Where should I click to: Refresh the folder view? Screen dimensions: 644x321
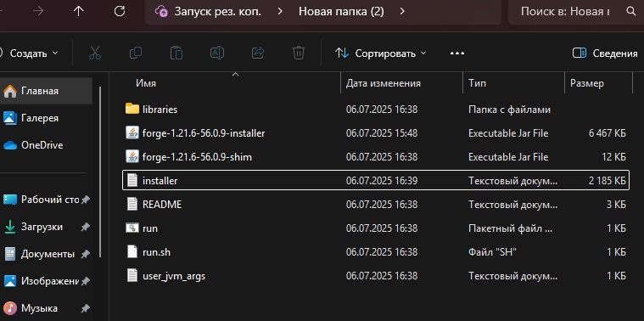[120, 12]
